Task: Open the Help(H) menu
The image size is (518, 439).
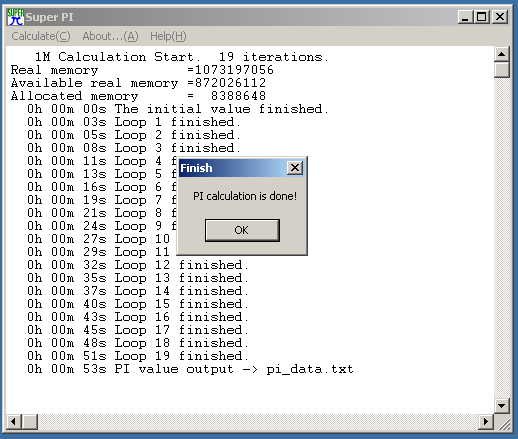Action: [x=168, y=36]
